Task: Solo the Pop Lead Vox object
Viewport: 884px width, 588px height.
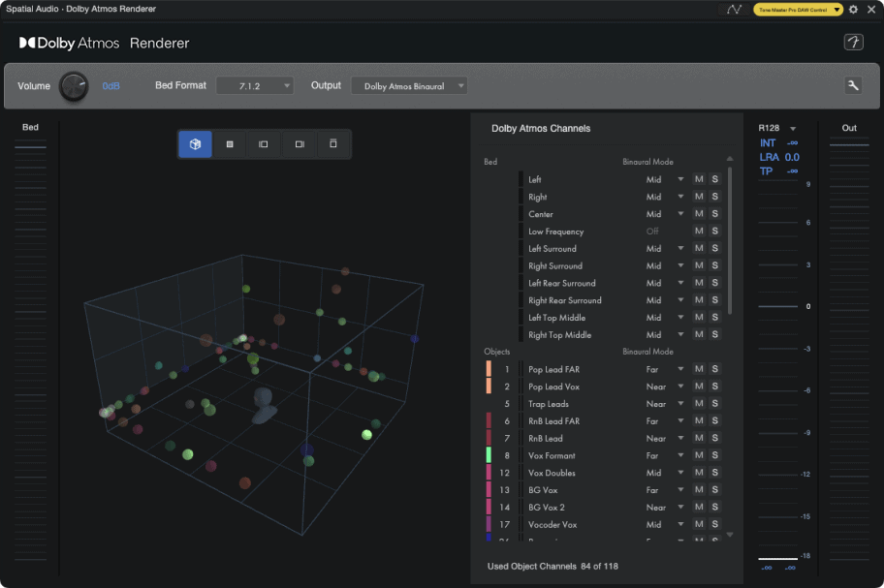Action: (715, 387)
